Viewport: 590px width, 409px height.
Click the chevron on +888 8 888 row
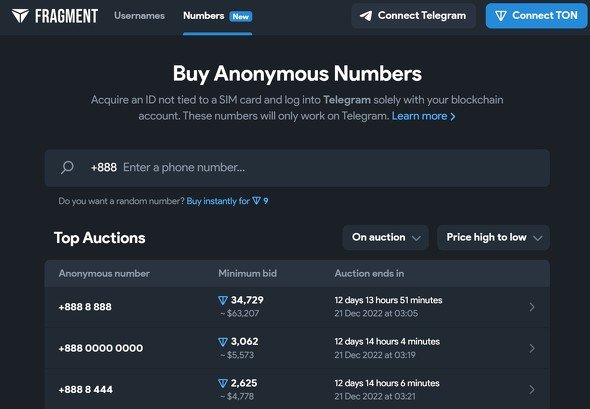[532, 307]
